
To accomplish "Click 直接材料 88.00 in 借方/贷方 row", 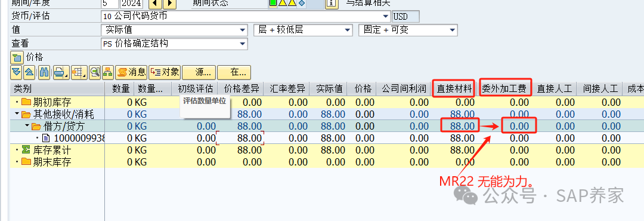I will point(463,126).
